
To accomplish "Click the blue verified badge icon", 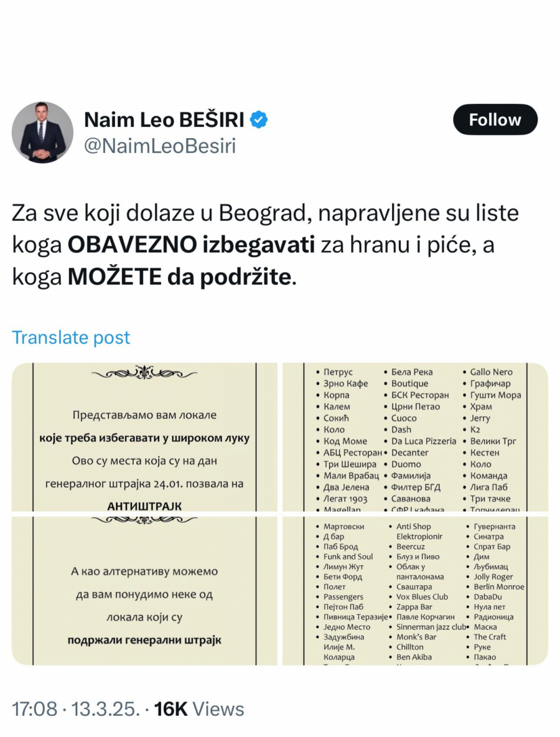I will tap(258, 118).
